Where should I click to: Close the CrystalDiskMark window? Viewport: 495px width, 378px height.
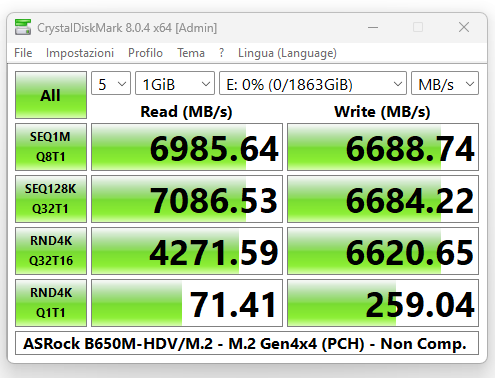[x=464, y=27]
